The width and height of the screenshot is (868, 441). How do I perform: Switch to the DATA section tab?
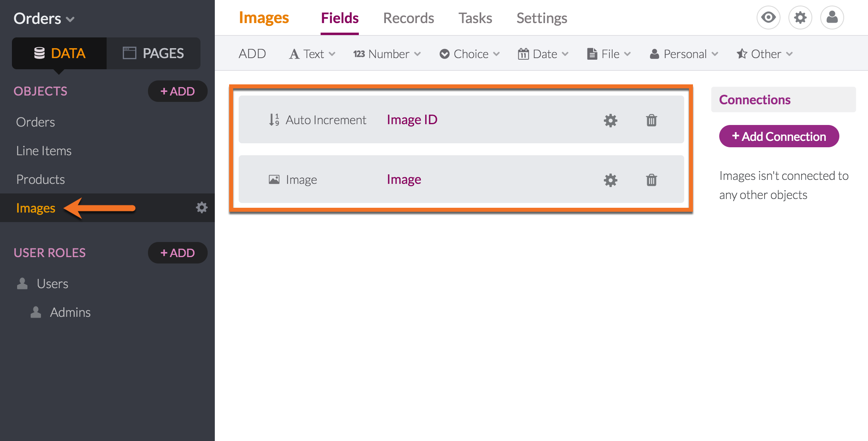point(59,53)
